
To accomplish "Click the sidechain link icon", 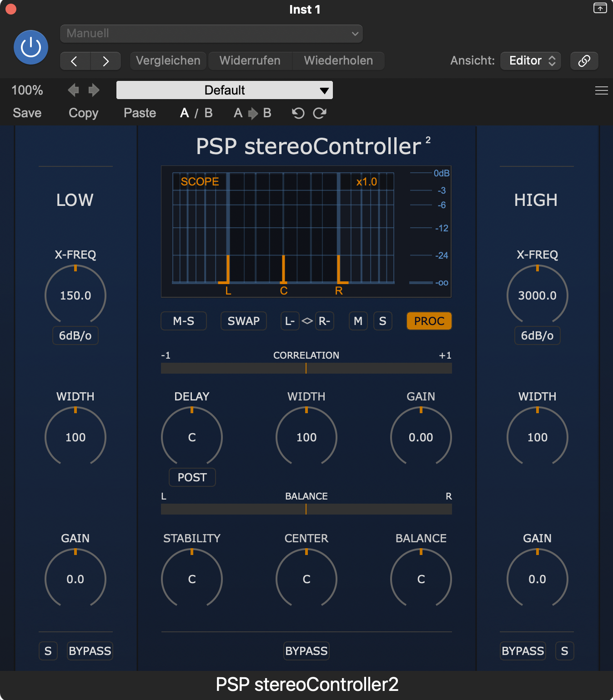I will 584,61.
